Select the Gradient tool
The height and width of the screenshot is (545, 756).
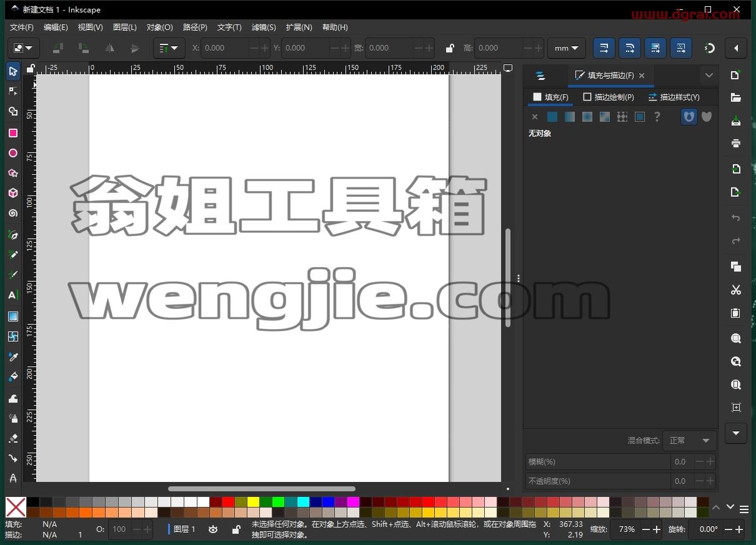(12, 317)
